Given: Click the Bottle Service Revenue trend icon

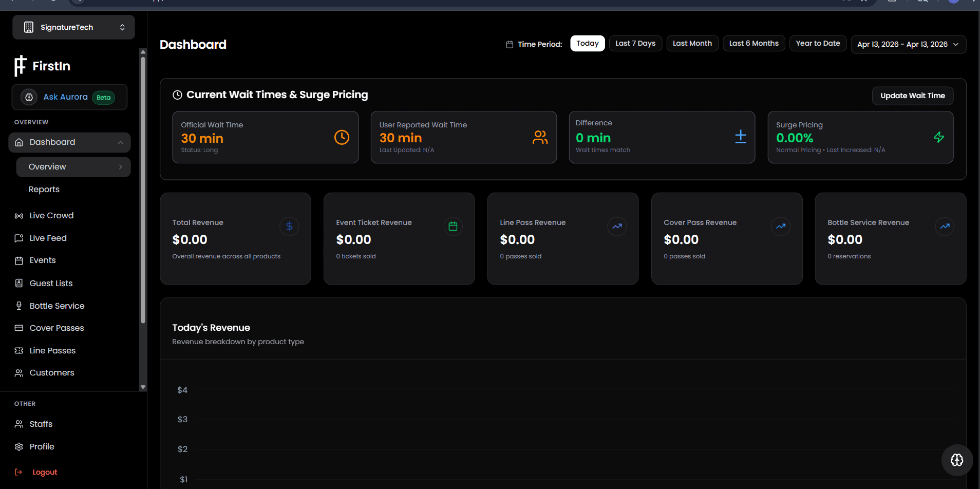Looking at the screenshot, I should (x=944, y=227).
